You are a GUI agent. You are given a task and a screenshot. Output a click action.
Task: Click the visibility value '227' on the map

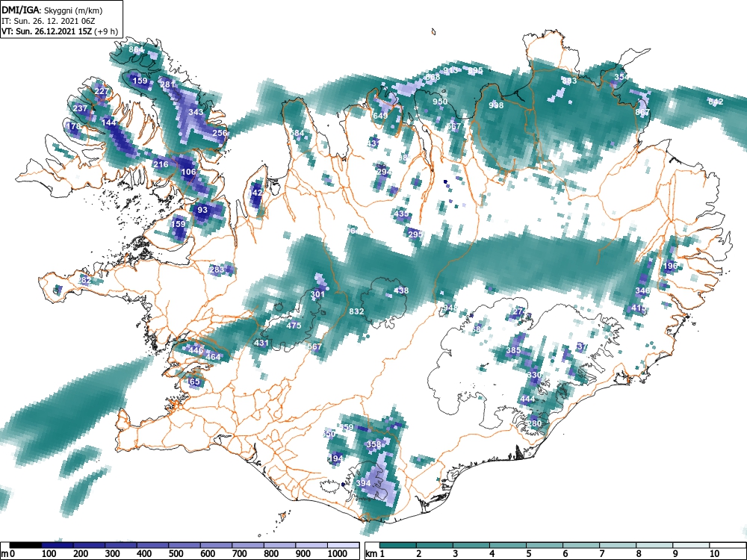coord(102,91)
